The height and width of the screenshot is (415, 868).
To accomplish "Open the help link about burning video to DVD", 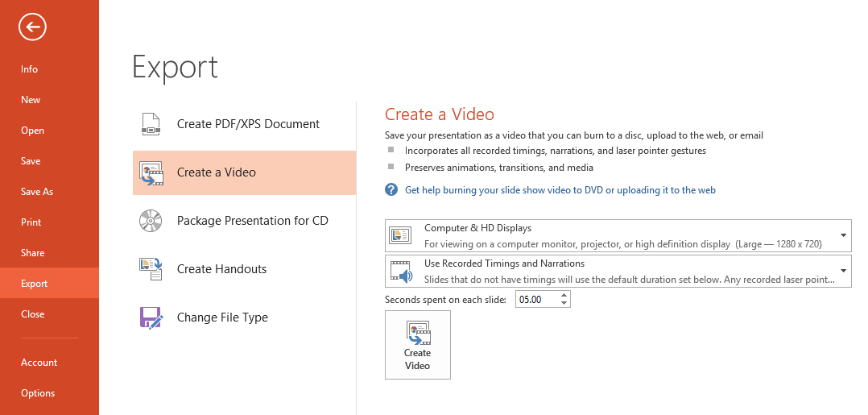I will coord(560,190).
